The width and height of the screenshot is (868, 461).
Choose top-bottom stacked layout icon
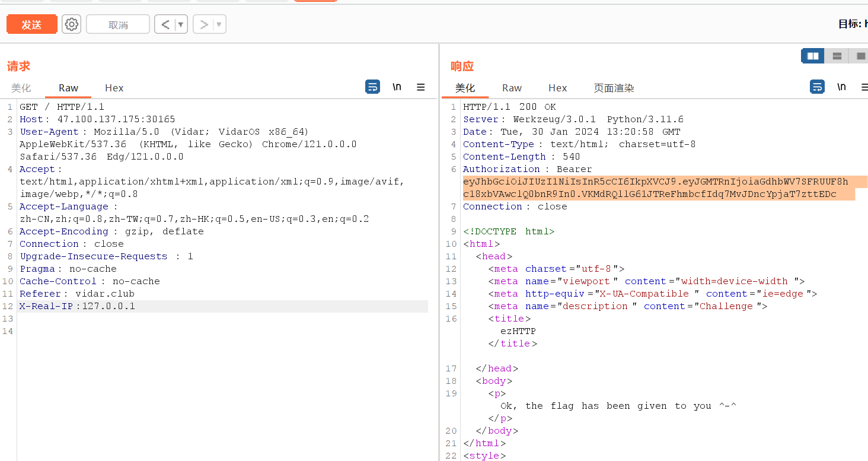(837, 56)
